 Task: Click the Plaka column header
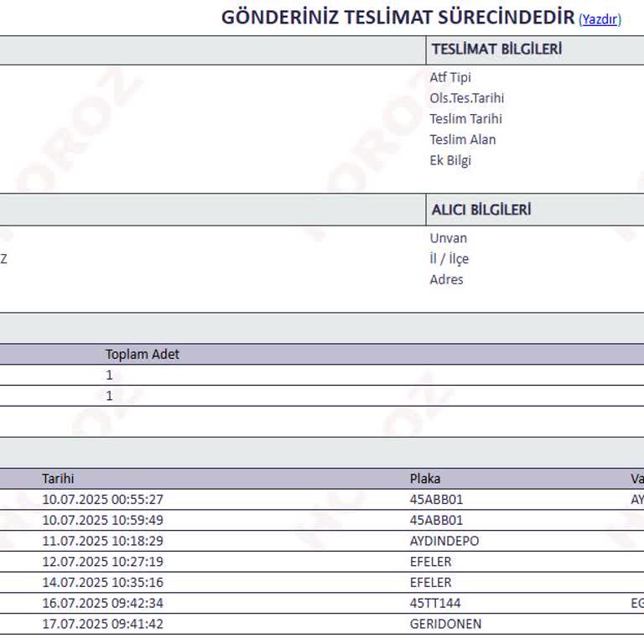[x=425, y=479]
